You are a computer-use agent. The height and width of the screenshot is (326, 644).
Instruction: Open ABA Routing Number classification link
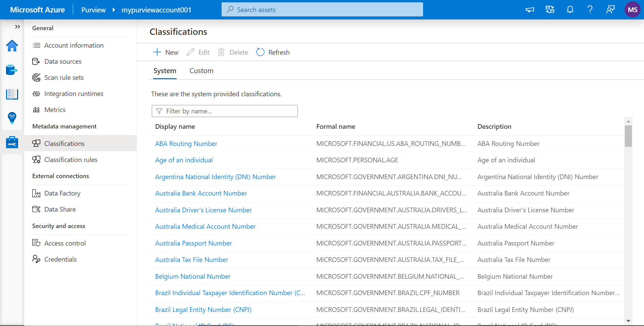pos(186,144)
